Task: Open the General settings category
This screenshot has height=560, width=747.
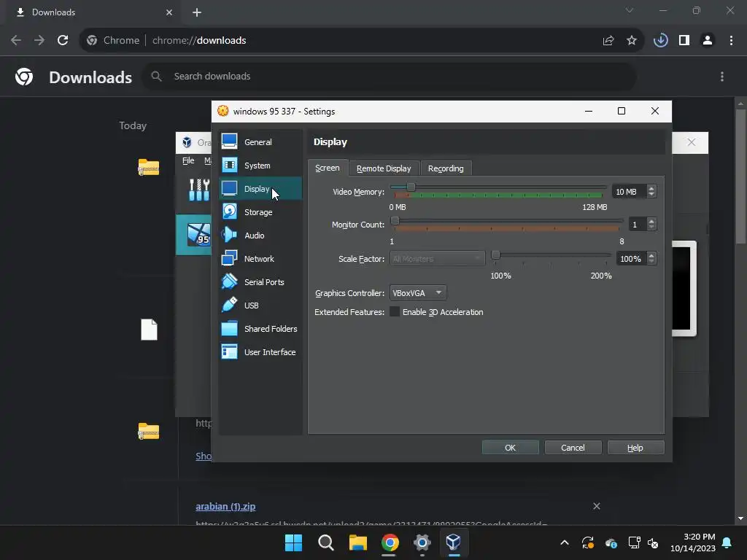Action: pyautogui.click(x=260, y=142)
